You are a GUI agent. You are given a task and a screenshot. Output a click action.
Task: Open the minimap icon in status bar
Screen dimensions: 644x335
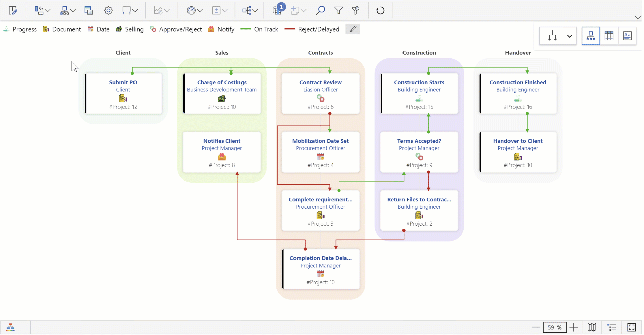pyautogui.click(x=592, y=327)
